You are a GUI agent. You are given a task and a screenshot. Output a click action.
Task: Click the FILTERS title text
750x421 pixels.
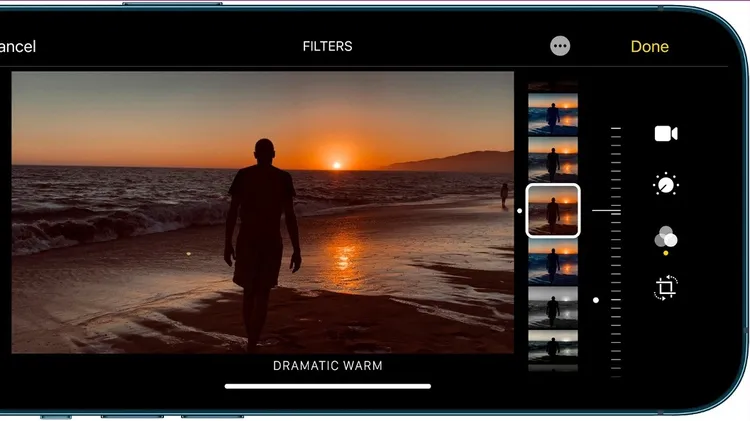(x=328, y=46)
